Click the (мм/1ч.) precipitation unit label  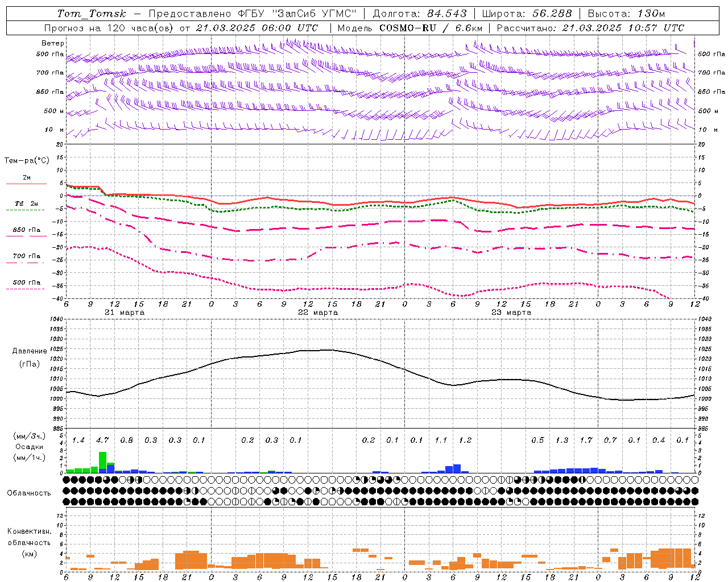point(30,458)
